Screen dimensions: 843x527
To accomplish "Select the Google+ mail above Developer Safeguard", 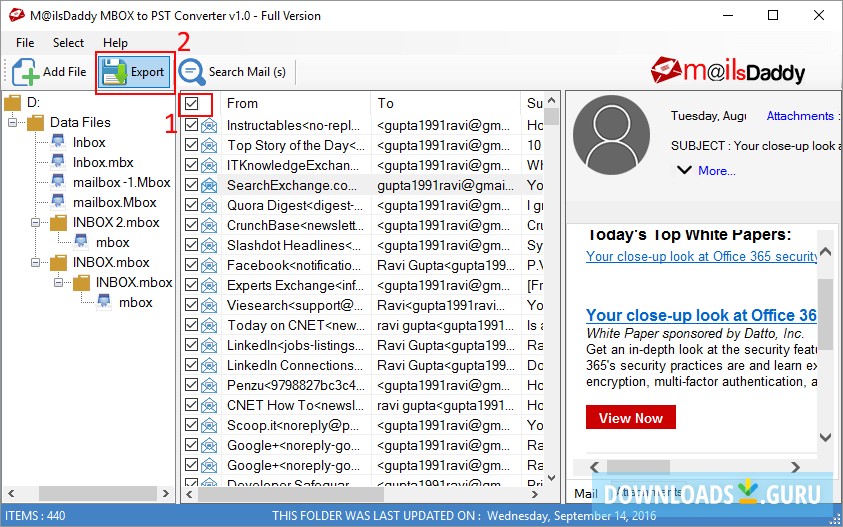I will [363, 465].
